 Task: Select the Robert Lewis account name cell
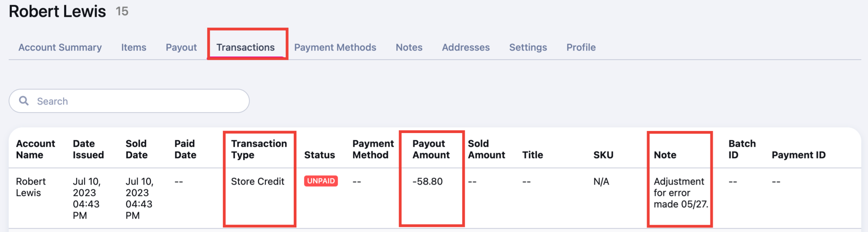[x=31, y=187]
